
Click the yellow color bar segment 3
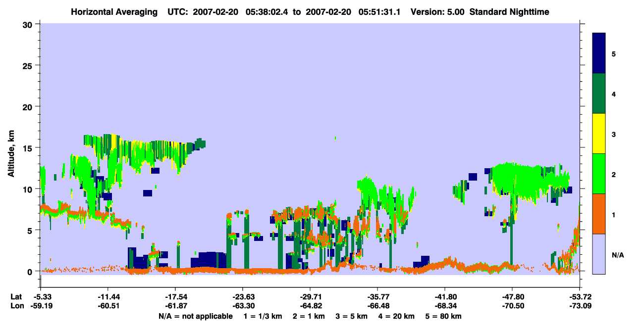(599, 134)
